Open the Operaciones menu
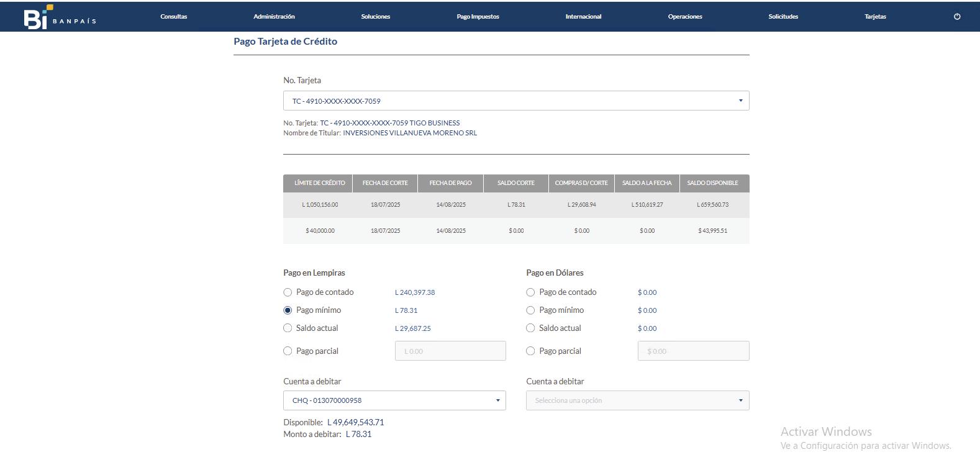The width and height of the screenshot is (980, 465). (685, 17)
